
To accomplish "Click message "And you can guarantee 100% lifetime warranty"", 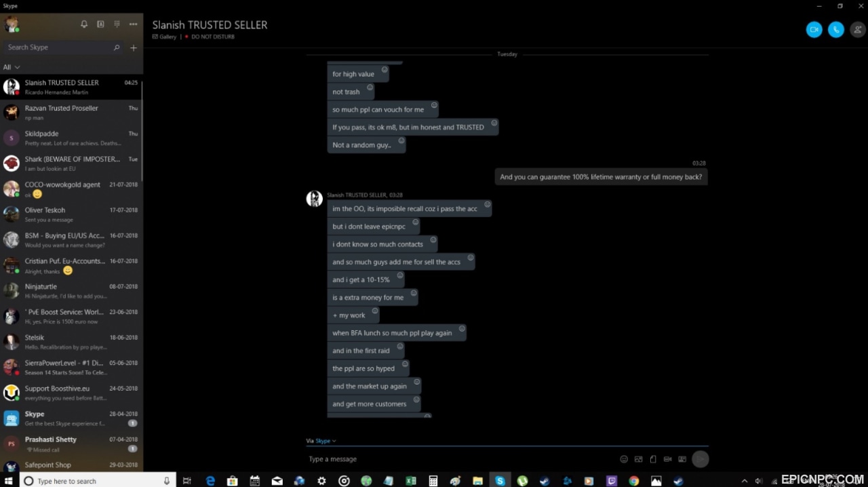I will pyautogui.click(x=601, y=177).
